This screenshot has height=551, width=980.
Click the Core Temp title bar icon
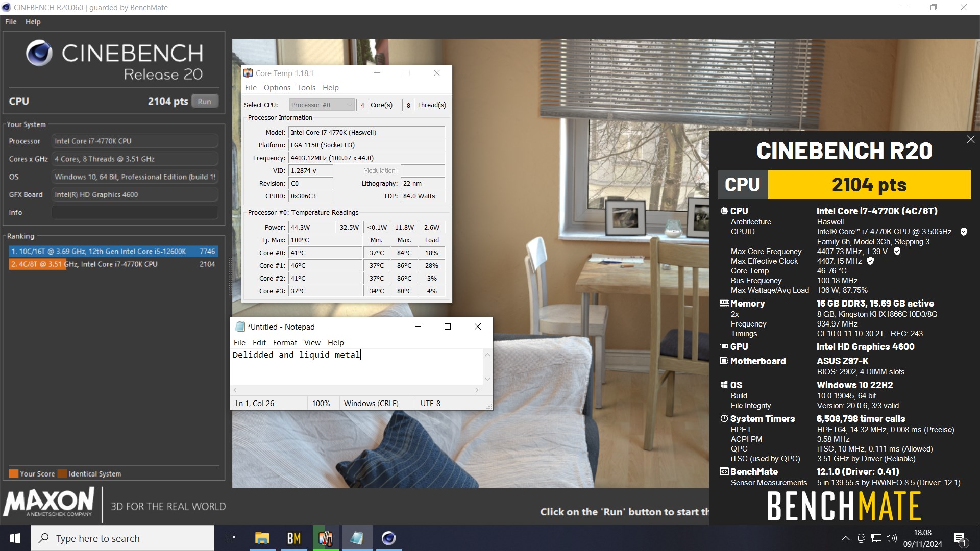(248, 73)
